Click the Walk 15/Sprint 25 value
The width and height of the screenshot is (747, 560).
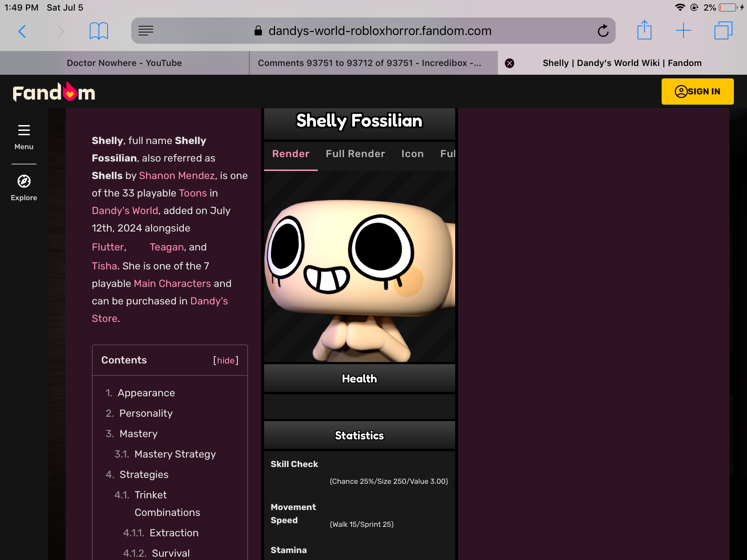tap(362, 524)
